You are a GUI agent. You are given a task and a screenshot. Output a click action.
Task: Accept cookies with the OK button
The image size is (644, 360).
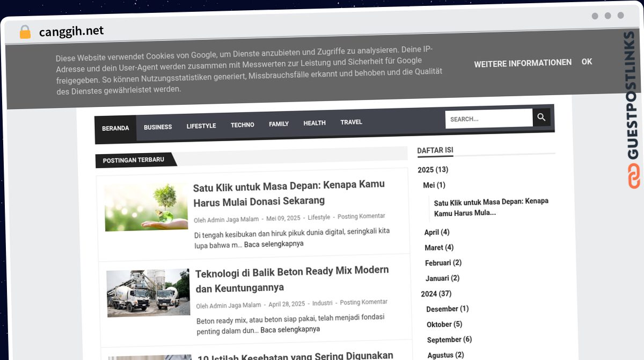point(587,62)
